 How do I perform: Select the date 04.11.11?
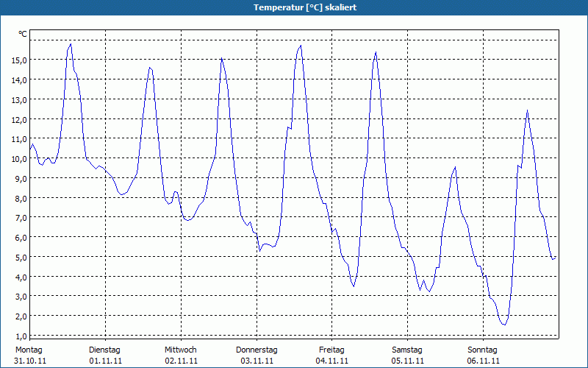(332, 361)
